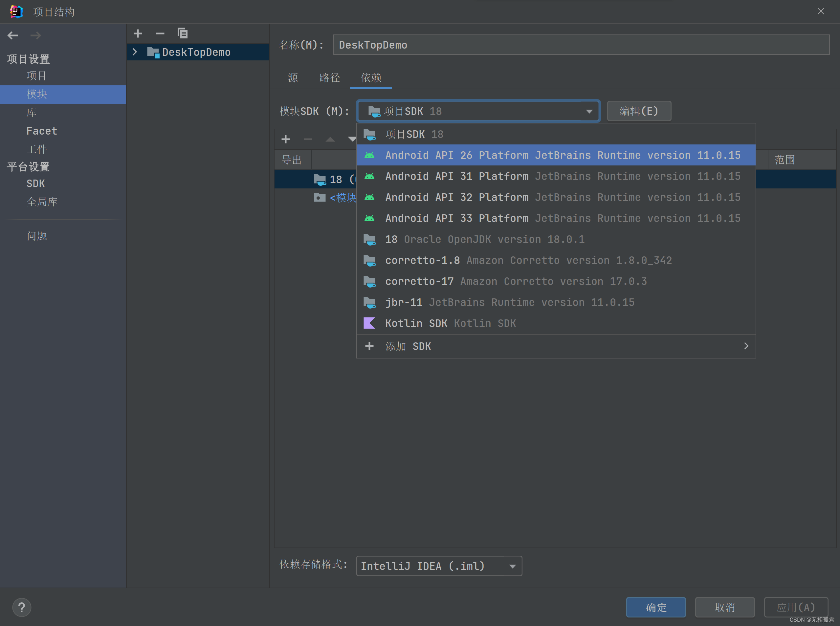Remove the selected module with minus icon
The image size is (840, 626).
160,33
